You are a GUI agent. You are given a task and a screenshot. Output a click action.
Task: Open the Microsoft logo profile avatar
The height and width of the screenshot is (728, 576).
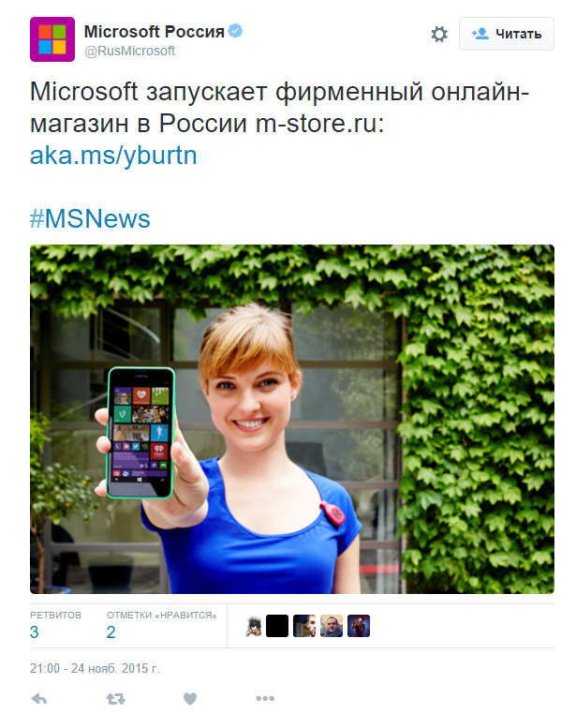[52, 39]
